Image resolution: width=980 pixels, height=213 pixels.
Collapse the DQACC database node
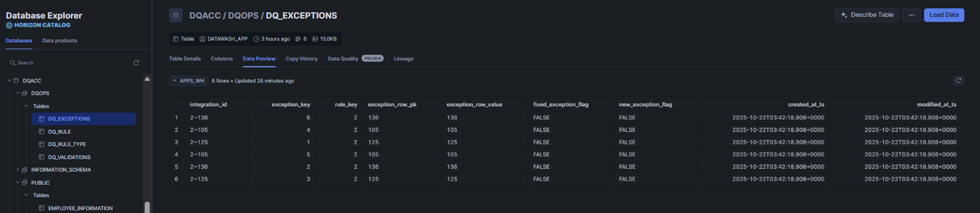tap(9, 80)
